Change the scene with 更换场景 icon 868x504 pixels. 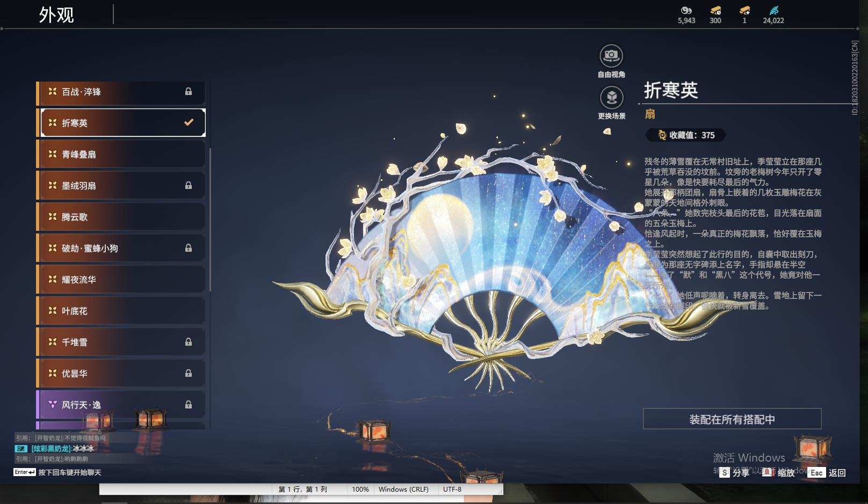tap(611, 98)
